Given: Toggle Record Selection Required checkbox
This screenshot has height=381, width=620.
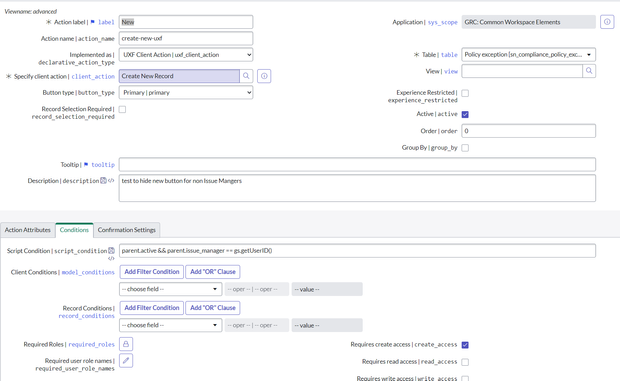Looking at the screenshot, I should 123,109.
